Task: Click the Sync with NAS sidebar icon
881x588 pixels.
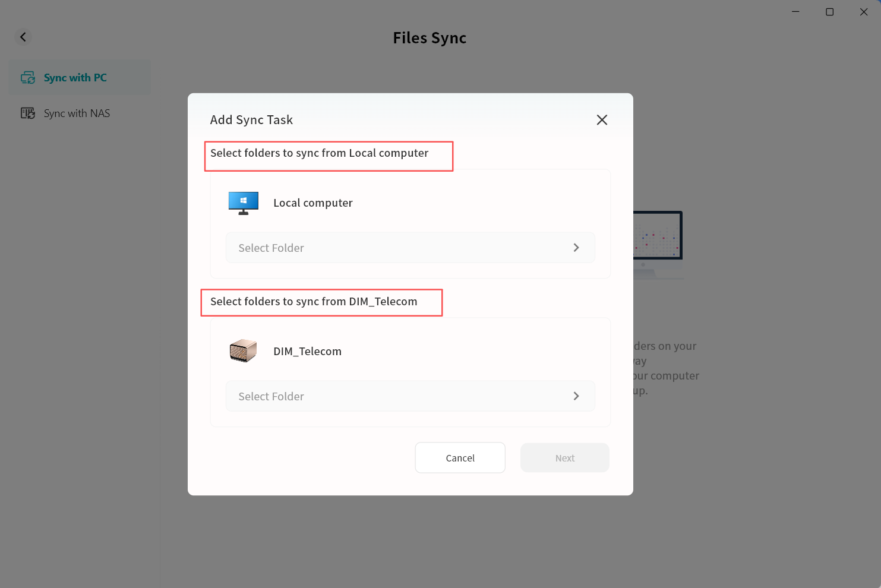Action: click(28, 113)
